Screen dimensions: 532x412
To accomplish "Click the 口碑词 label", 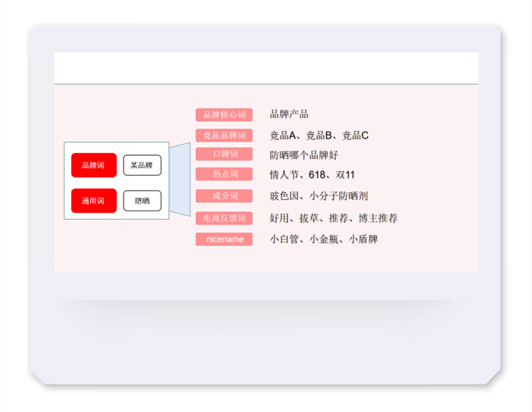I will pyautogui.click(x=224, y=154).
